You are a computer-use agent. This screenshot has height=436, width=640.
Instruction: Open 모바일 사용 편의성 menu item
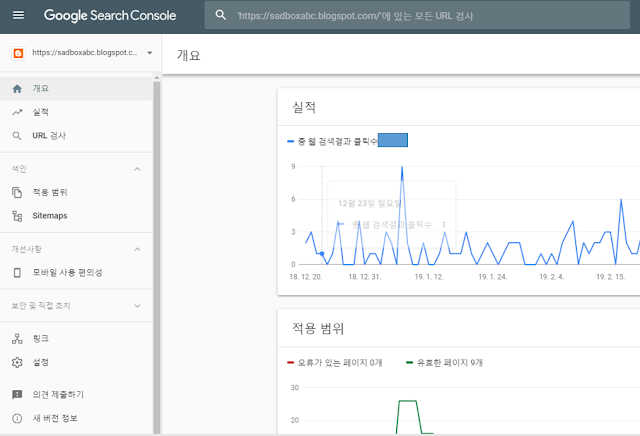tap(76, 273)
